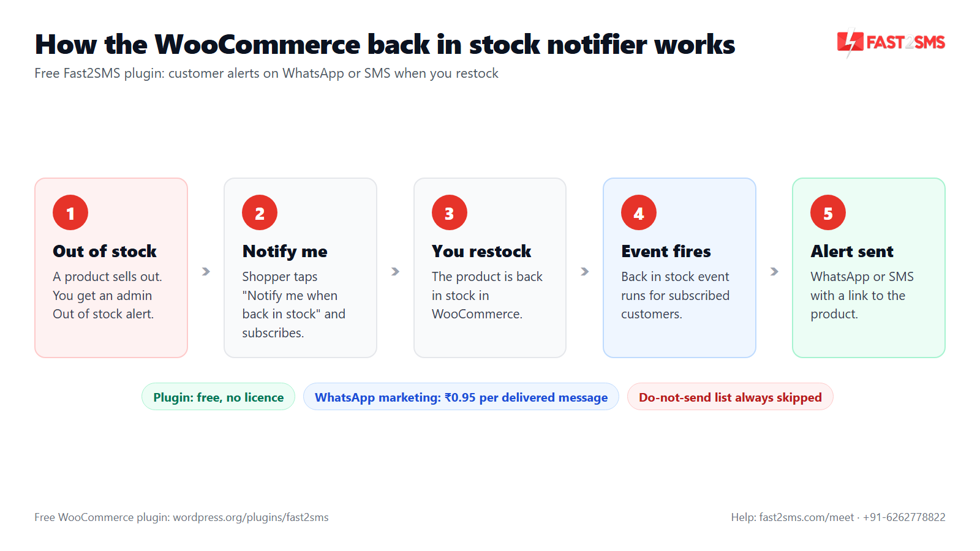Select the 'Plugin: free, no licence' pill
This screenshot has height=551, width=980.
click(219, 397)
